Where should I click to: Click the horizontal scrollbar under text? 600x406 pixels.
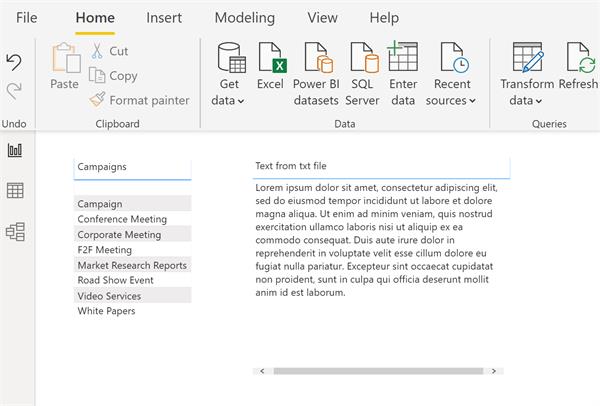click(378, 371)
